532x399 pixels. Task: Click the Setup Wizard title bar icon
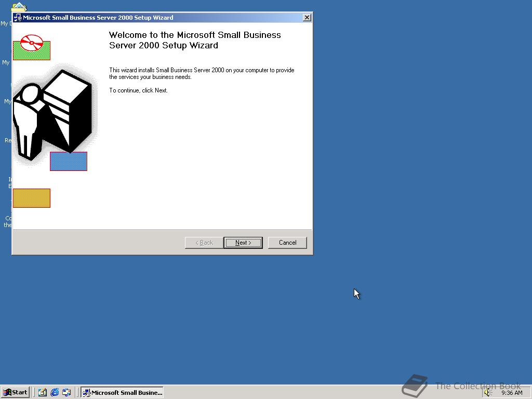[x=18, y=18]
